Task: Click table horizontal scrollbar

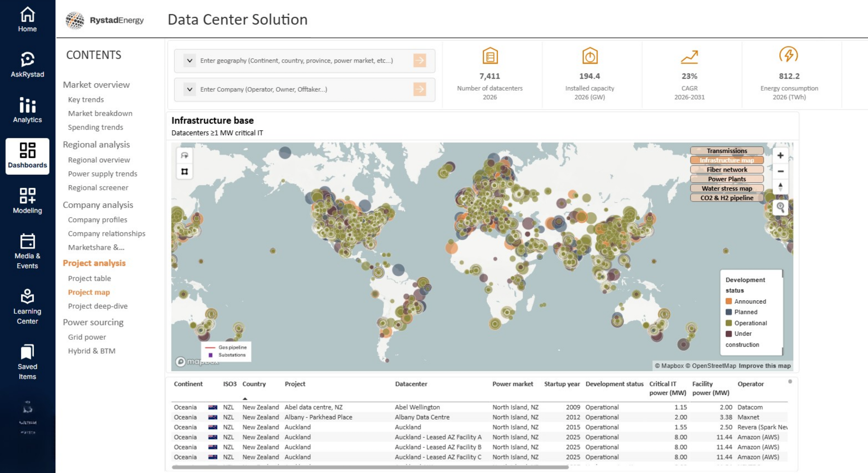Action: point(370,467)
